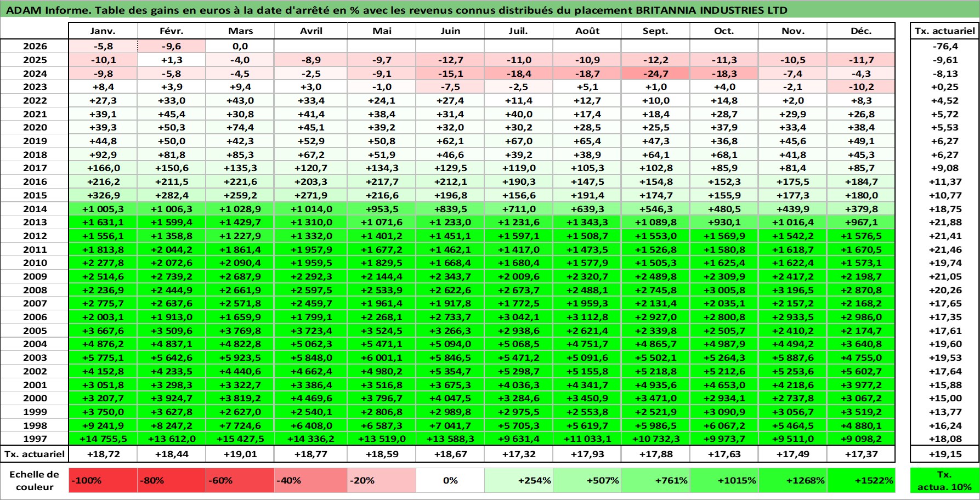Click the +254% light green swatch

pos(519,480)
